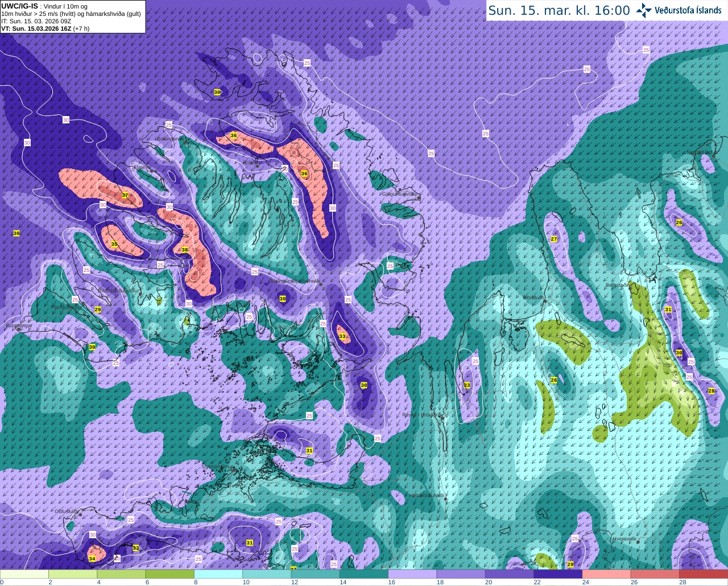Click the Holtavörðuheiði place label
Viewport: 728px width, 586px height.
(x=427, y=496)
